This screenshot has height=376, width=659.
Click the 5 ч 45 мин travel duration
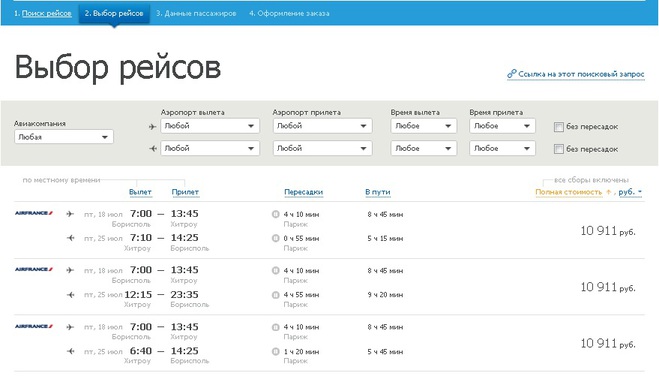click(x=385, y=351)
